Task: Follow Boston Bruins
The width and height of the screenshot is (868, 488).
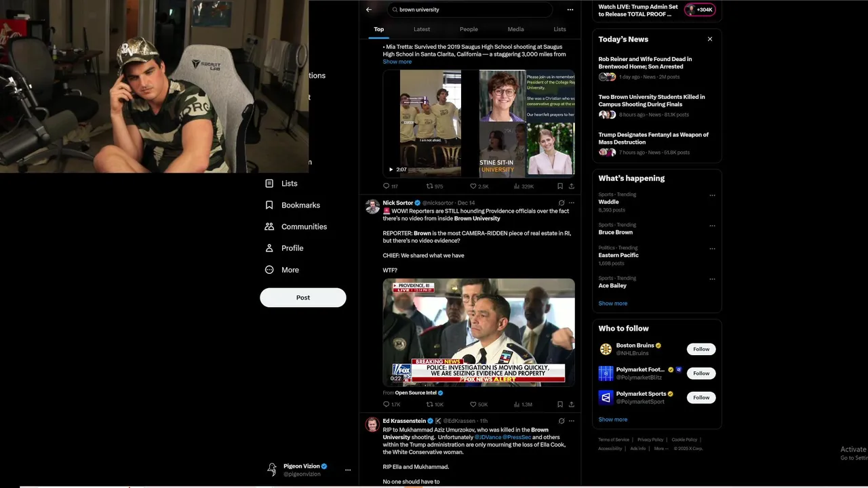Action: tap(701, 349)
